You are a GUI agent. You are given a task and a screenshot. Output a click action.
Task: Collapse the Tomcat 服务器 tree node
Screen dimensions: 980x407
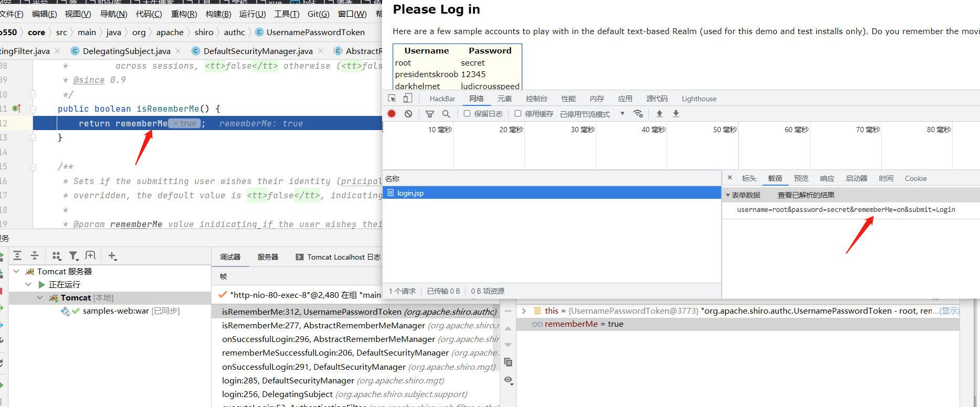point(16,271)
